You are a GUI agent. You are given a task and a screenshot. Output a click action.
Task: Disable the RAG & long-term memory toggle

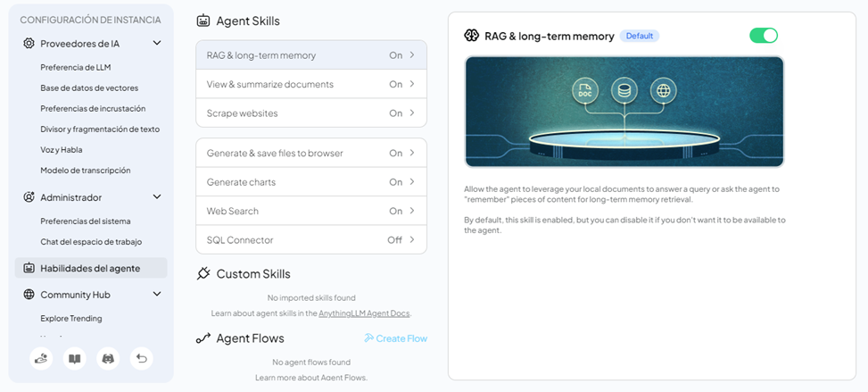pos(763,36)
